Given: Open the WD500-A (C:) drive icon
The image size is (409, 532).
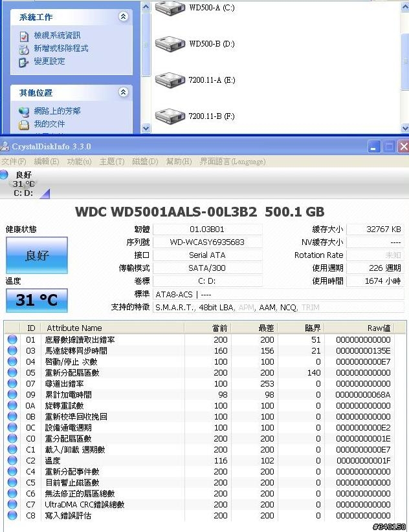Looking at the screenshot, I should tap(170, 8).
